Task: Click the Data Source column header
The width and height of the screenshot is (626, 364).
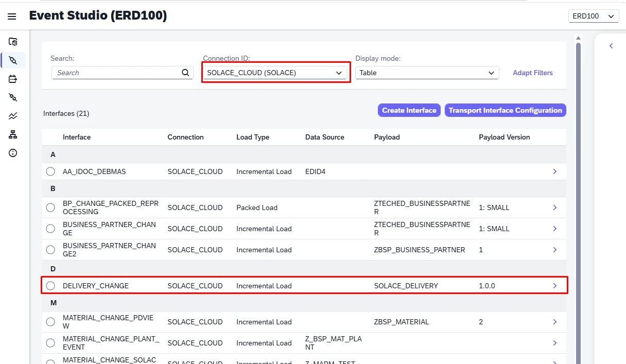Action: [325, 137]
